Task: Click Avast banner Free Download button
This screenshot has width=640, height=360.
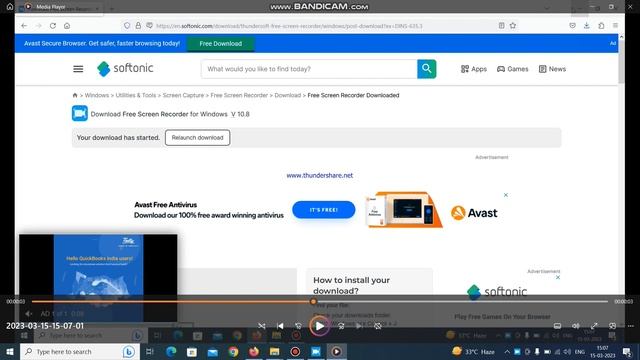Action: tap(220, 44)
